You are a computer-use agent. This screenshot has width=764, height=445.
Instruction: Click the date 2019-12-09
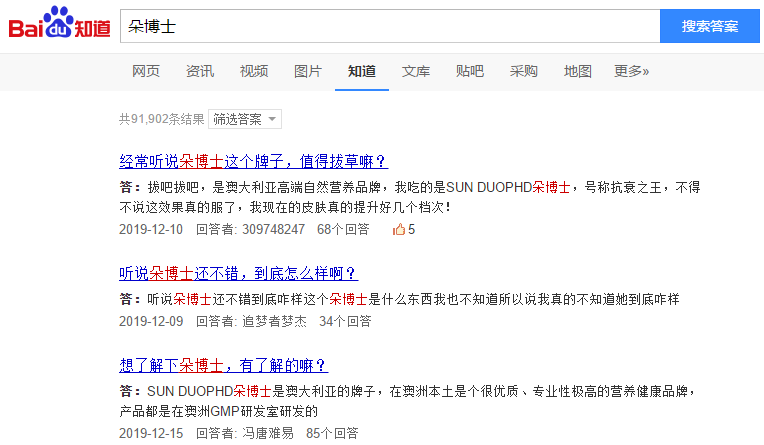click(x=151, y=321)
